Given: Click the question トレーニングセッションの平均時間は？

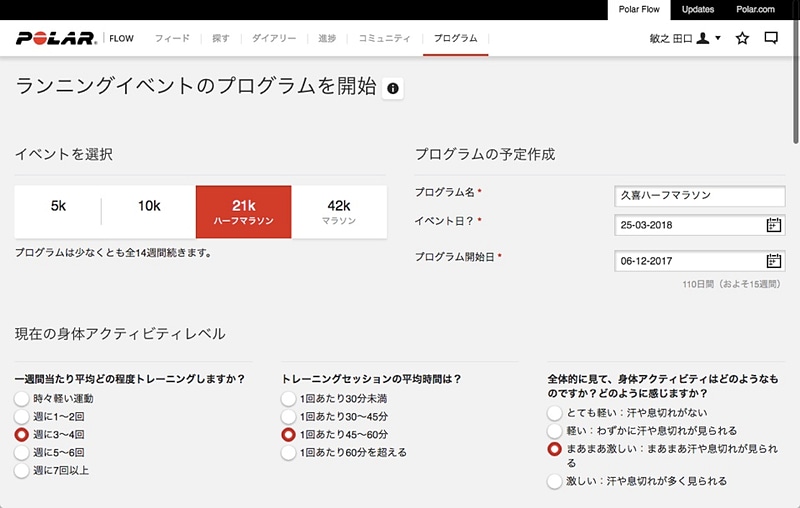Looking at the screenshot, I should [x=371, y=379].
